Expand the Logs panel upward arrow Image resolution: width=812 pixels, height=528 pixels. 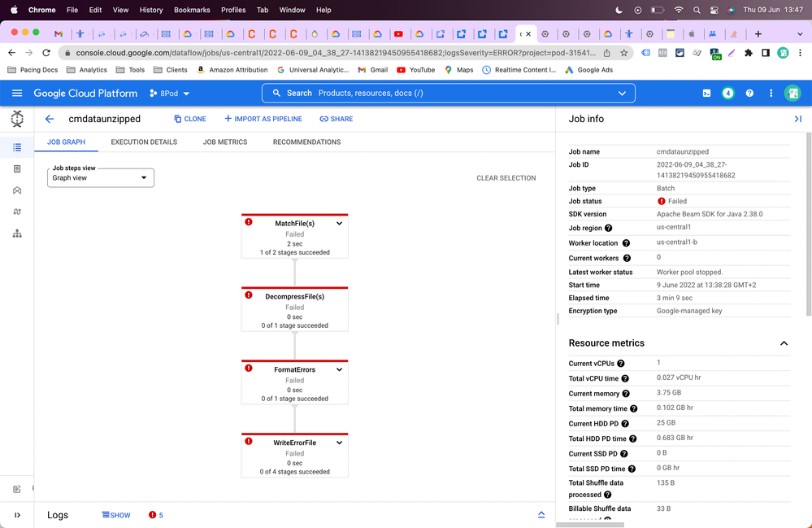(541, 514)
